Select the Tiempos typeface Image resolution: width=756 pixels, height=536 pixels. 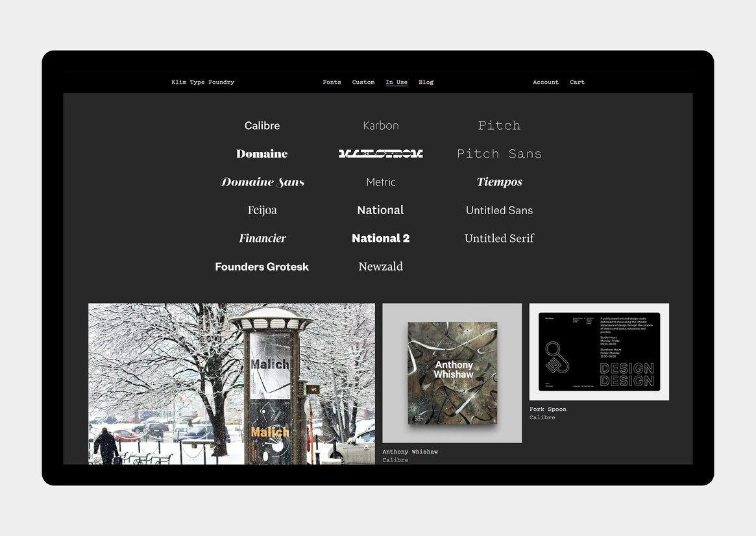point(500,182)
